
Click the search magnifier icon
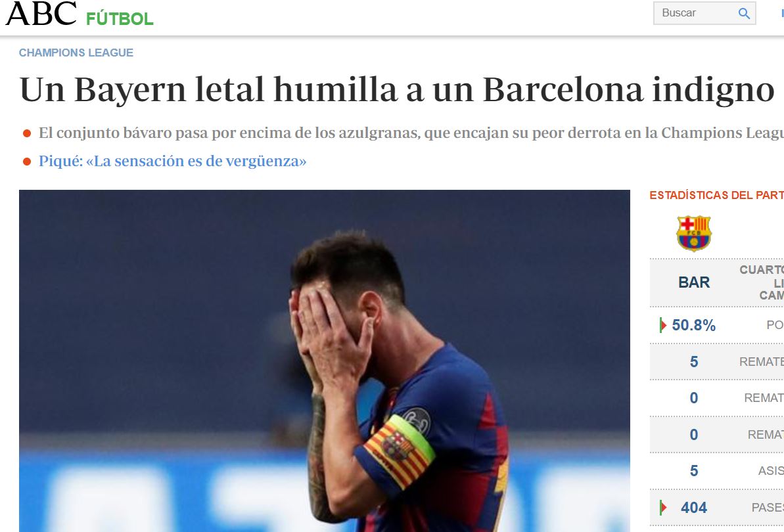pyautogui.click(x=744, y=14)
